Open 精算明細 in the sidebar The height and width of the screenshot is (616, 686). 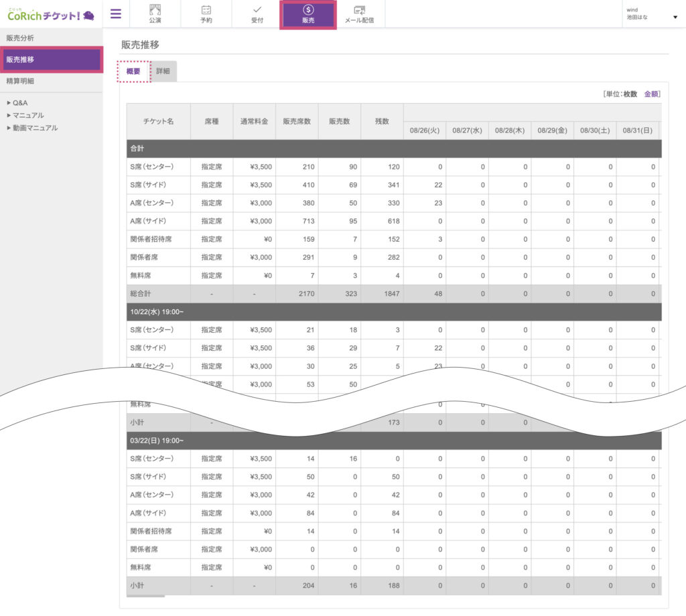(20, 81)
